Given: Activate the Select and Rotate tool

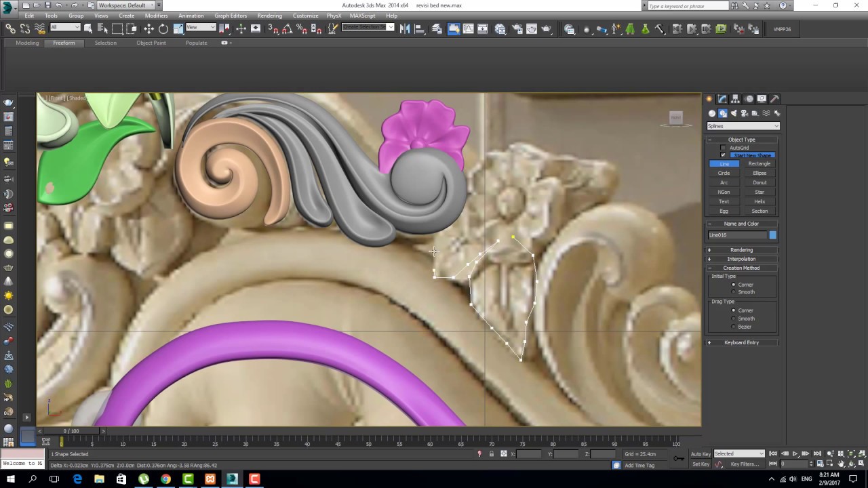Looking at the screenshot, I should [x=163, y=28].
